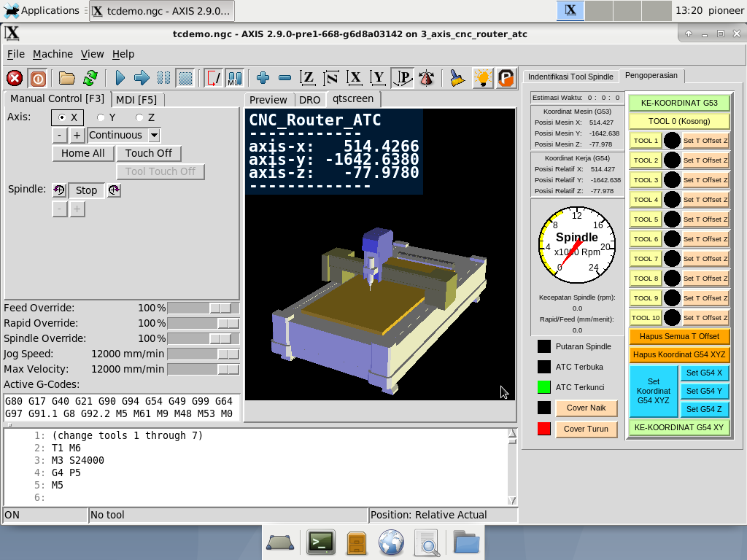Image resolution: width=747 pixels, height=560 pixels.
Task: Toggle machine power button
Action: 37,78
